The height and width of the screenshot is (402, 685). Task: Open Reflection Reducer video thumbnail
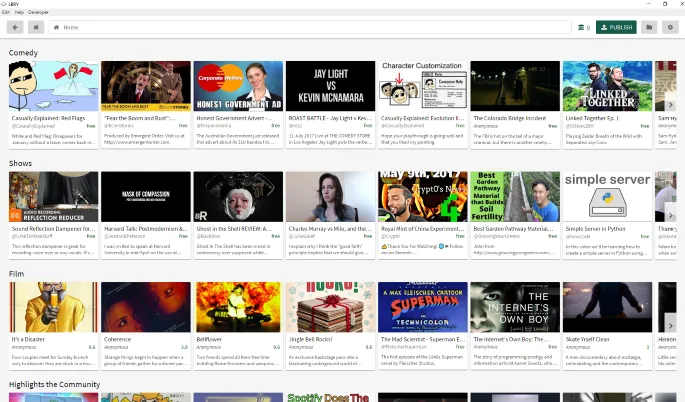[53, 197]
